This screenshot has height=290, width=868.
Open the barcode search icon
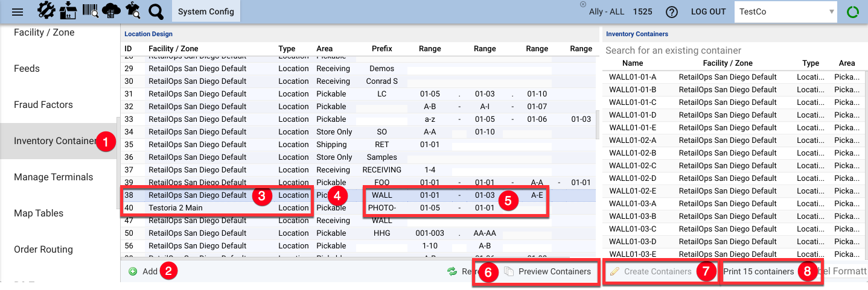point(90,11)
